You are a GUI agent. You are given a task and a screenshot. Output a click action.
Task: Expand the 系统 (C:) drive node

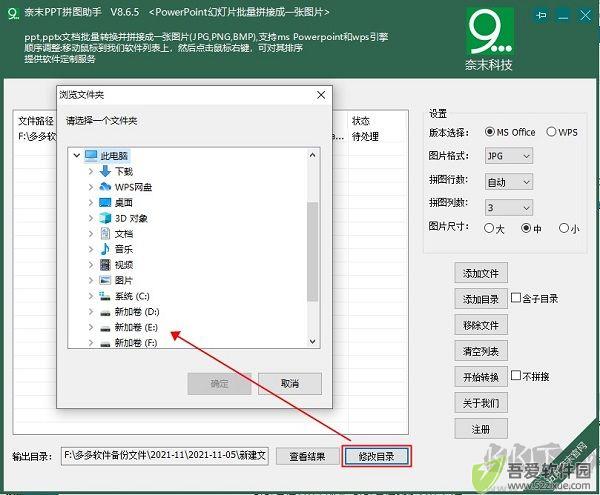click(91, 296)
